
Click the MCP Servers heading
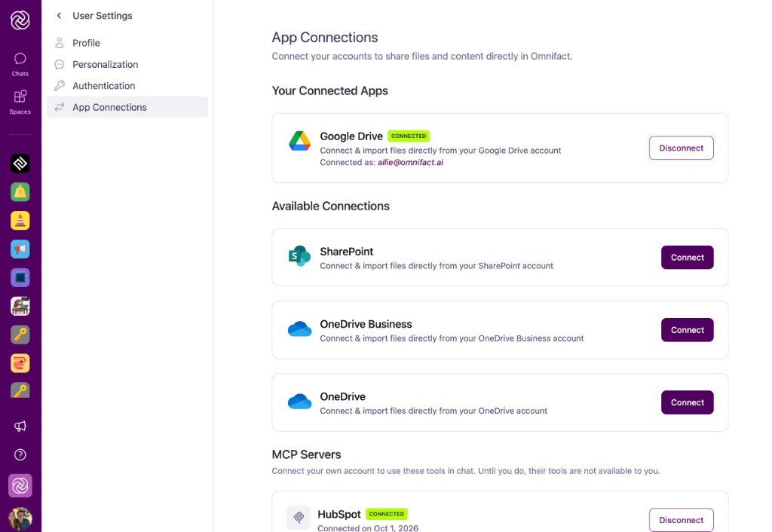coord(306,454)
